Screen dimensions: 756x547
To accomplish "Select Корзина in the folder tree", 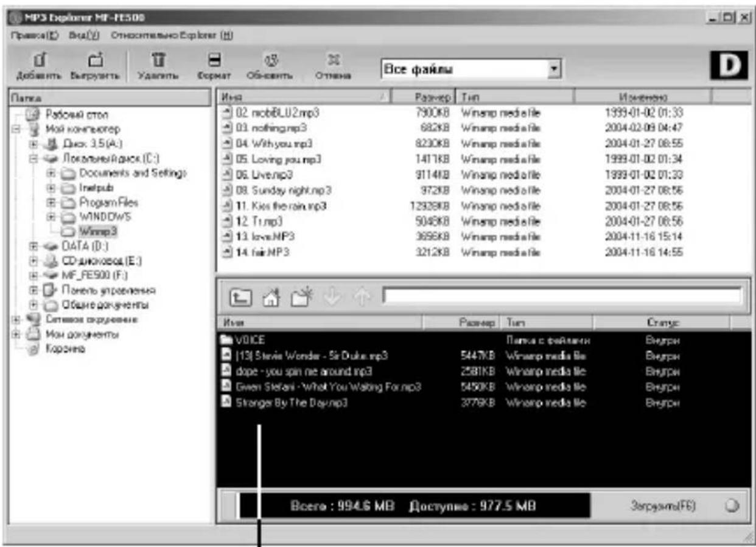I will pyautogui.click(x=64, y=348).
